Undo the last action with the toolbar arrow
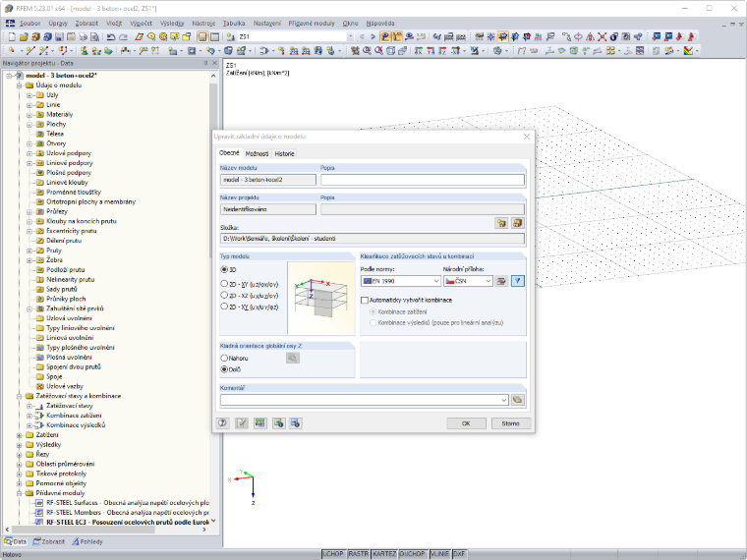This screenshot has height=560, width=747. (111, 36)
